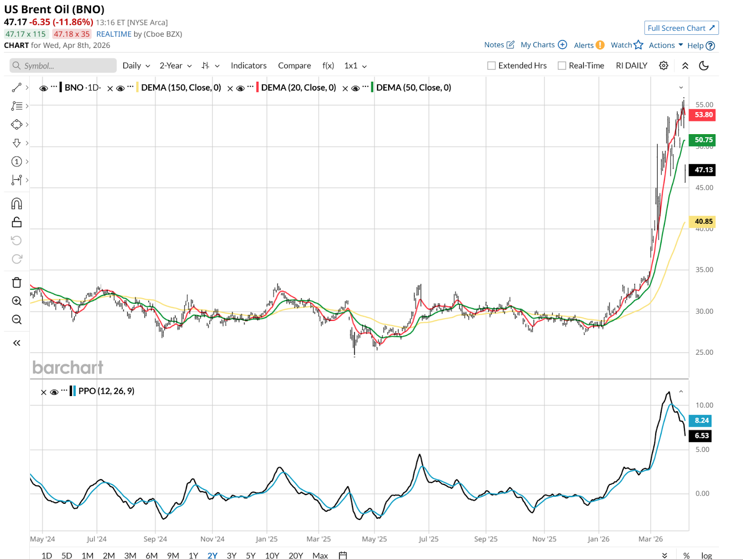Viewport: 743px width, 560px height.
Task: Open the Compare option
Action: 294,66
